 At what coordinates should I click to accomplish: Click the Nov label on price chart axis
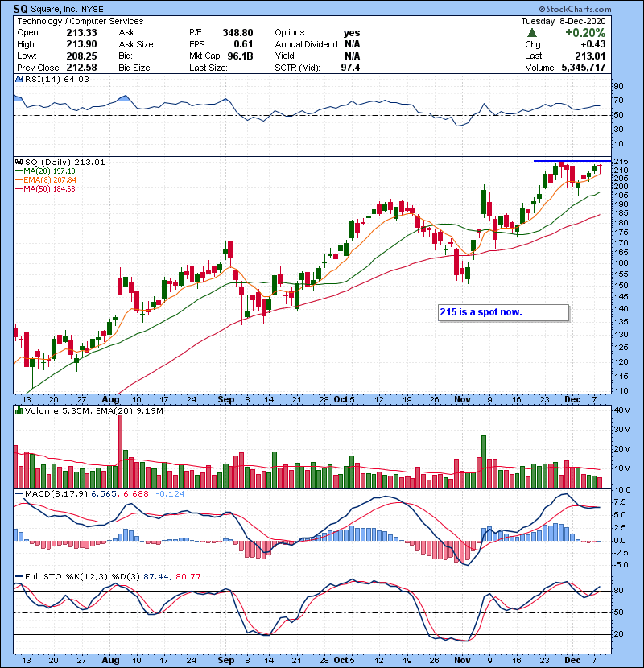[462, 400]
